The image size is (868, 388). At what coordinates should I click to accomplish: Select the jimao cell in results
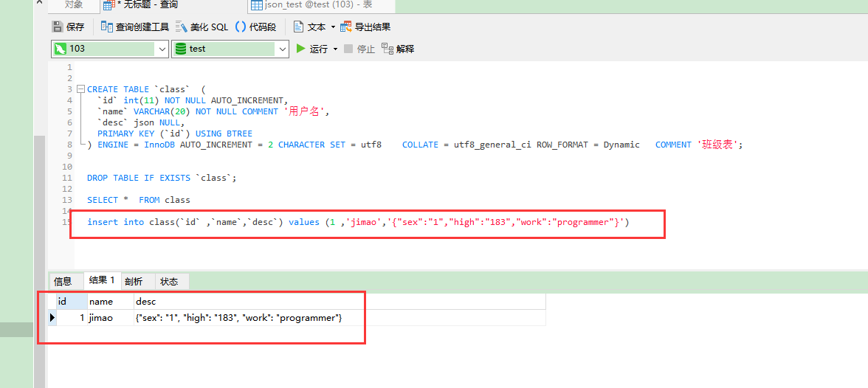click(110, 318)
